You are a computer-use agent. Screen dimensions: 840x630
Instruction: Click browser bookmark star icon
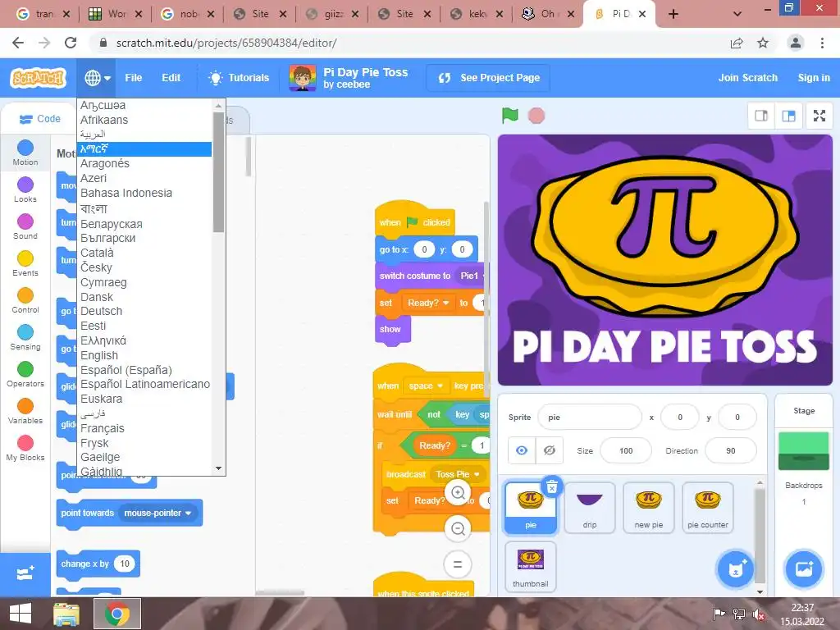[x=763, y=43]
